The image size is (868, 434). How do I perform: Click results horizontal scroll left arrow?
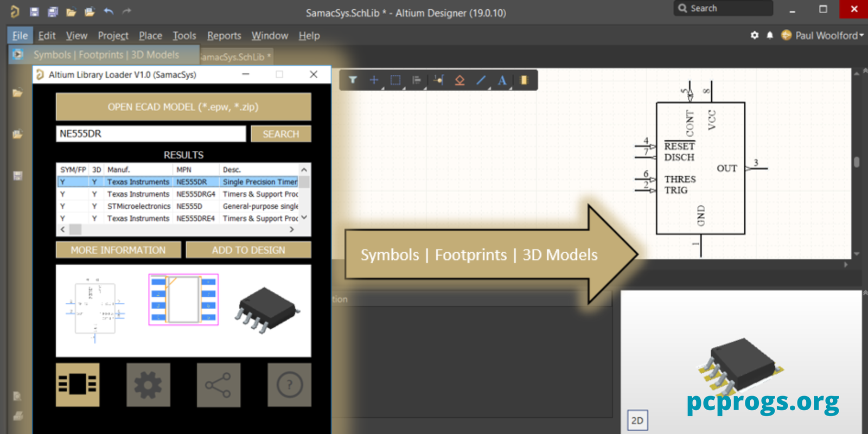click(63, 229)
